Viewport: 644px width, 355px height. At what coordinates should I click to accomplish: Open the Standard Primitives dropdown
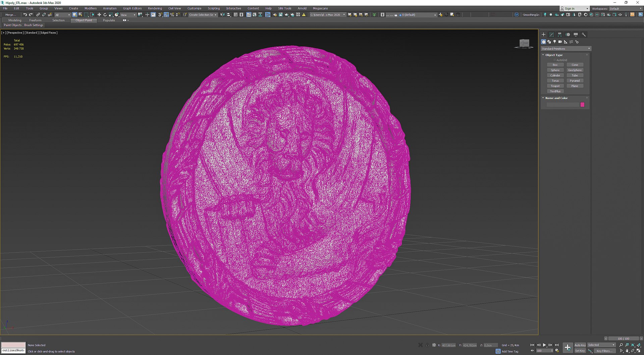(566, 49)
